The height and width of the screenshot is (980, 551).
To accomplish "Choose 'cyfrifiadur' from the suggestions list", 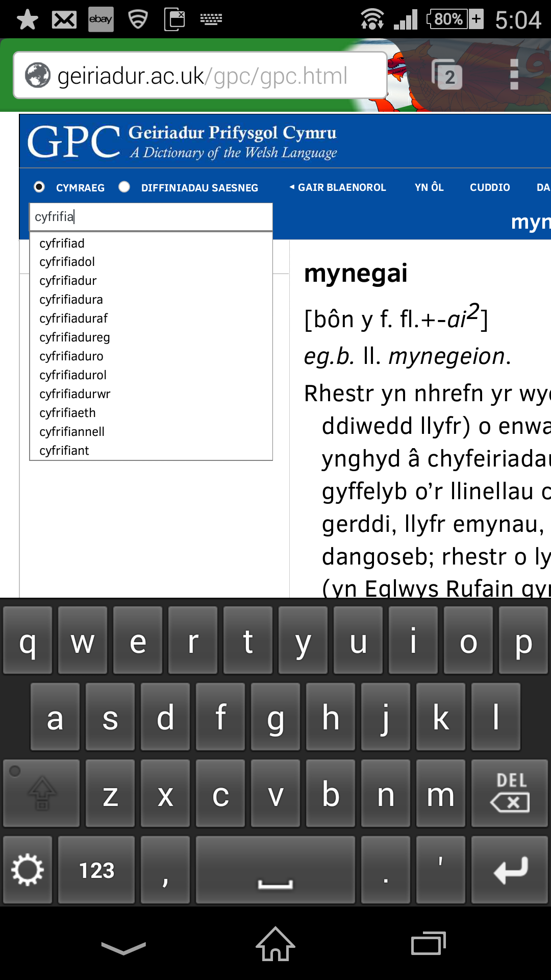I will click(x=68, y=281).
